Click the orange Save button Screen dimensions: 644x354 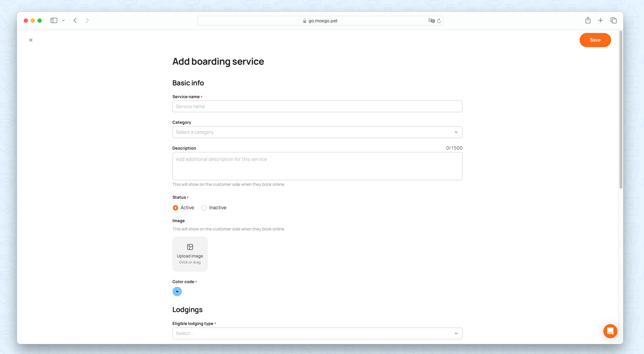pos(595,40)
